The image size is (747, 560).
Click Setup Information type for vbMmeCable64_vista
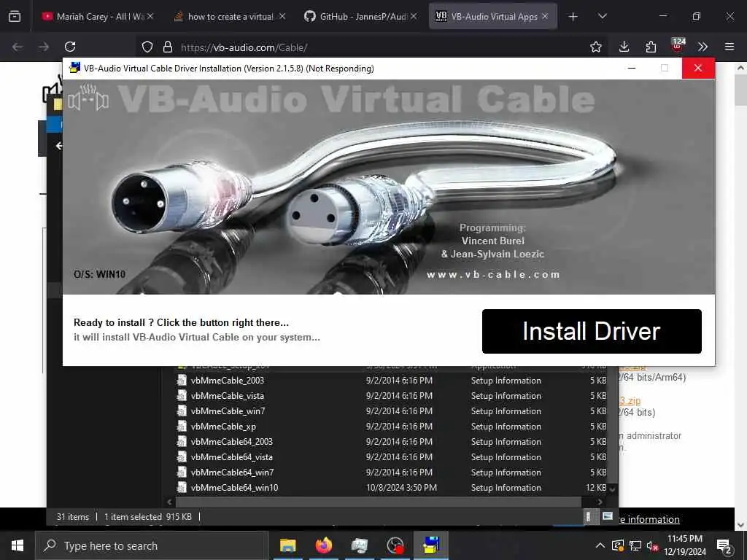click(506, 456)
